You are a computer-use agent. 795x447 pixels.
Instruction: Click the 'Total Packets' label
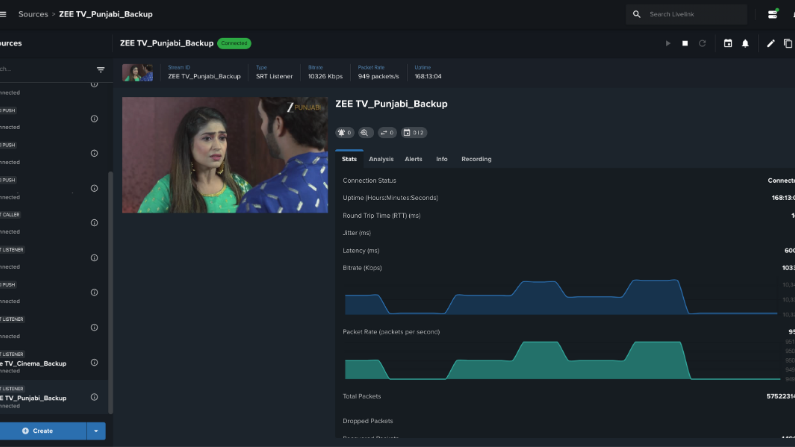pos(362,396)
